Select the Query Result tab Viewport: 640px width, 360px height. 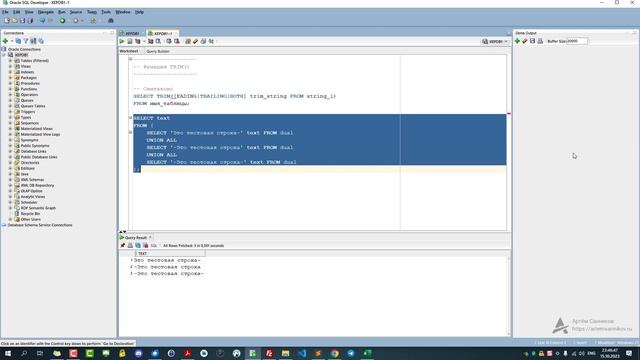coord(135,237)
